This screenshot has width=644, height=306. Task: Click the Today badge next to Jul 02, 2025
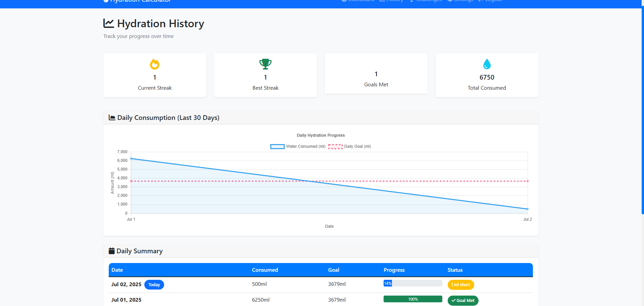pos(154,285)
